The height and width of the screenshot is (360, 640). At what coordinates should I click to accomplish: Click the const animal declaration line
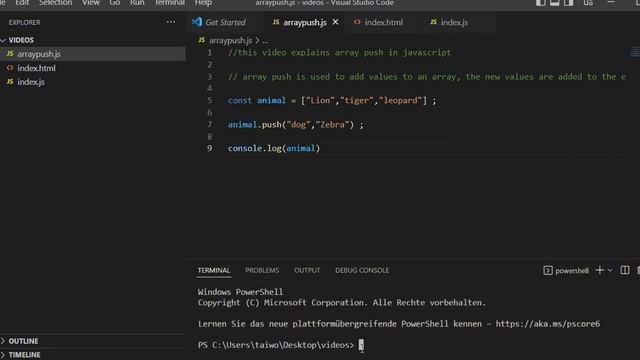tap(332, 100)
